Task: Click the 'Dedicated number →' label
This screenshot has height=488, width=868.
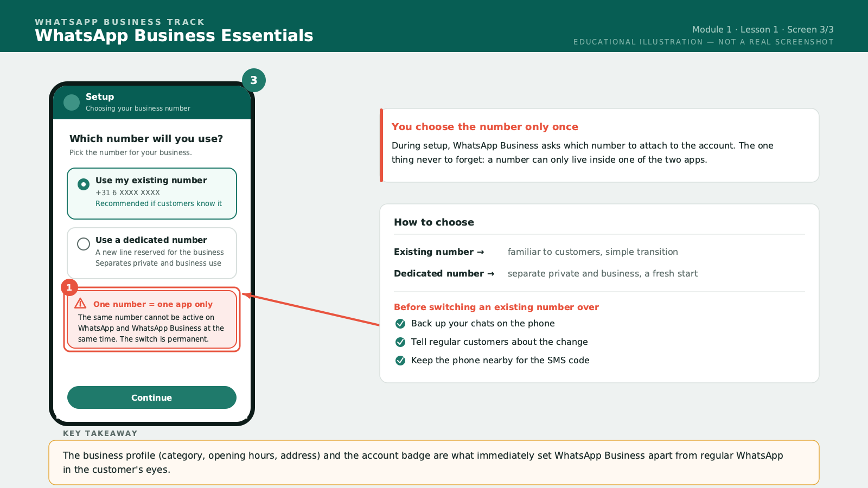Action: 444,273
